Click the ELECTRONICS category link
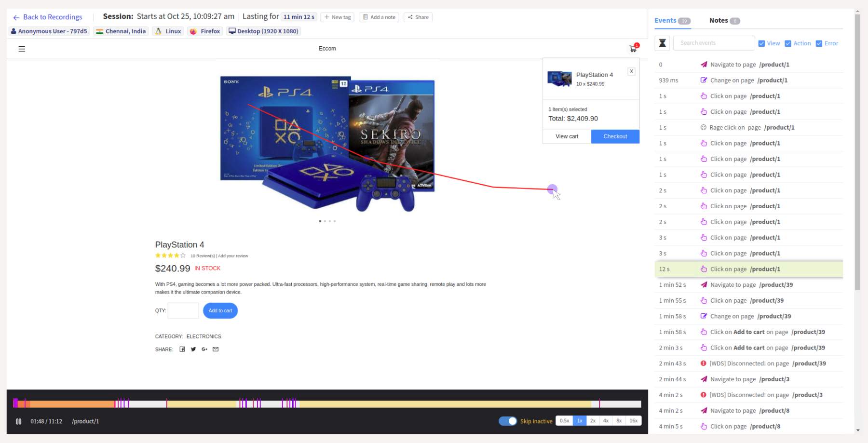This screenshot has width=868, height=443. pyautogui.click(x=203, y=336)
